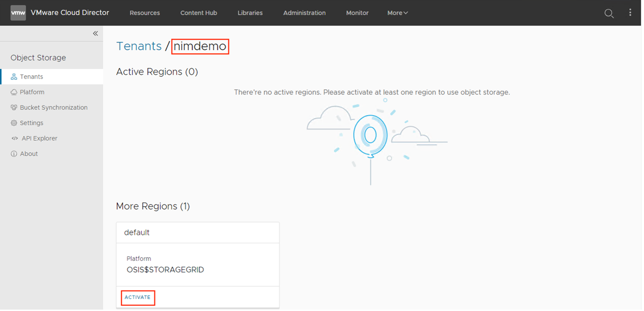This screenshot has height=311, width=644.
Task: Click the Platform cloud icon
Action: 14,92
